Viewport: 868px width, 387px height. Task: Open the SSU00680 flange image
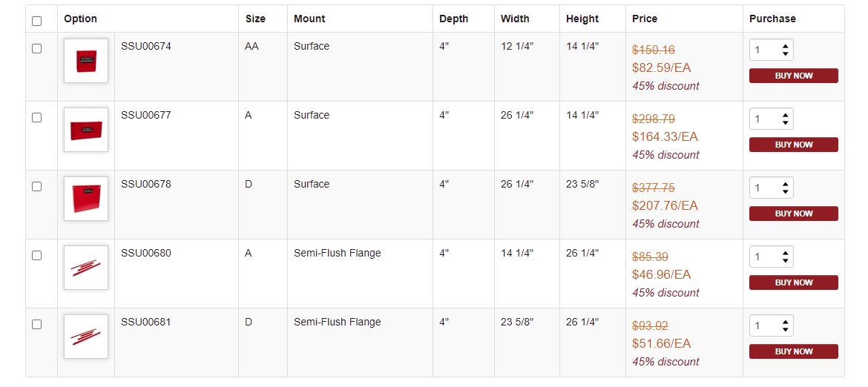point(86,268)
